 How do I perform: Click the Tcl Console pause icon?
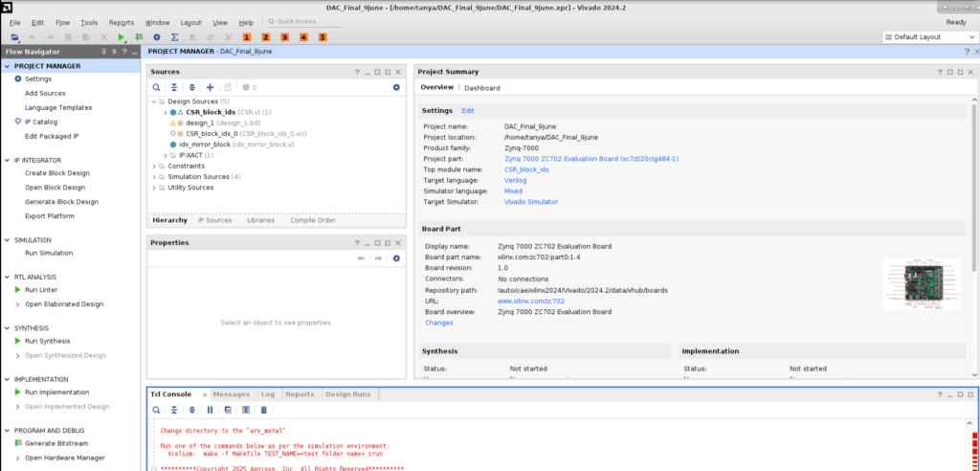[x=210, y=410]
